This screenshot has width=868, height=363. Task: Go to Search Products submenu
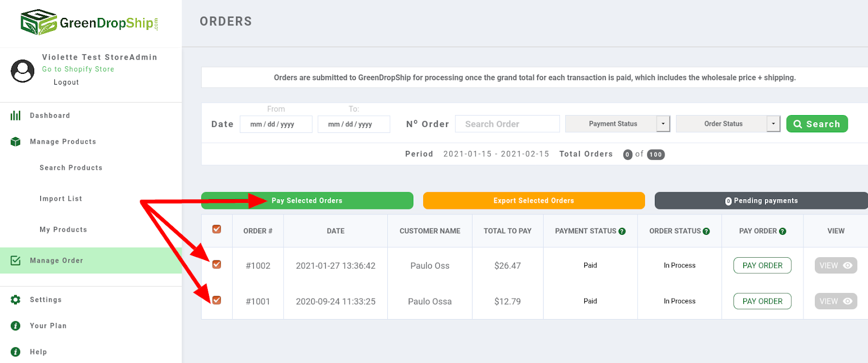click(x=71, y=168)
